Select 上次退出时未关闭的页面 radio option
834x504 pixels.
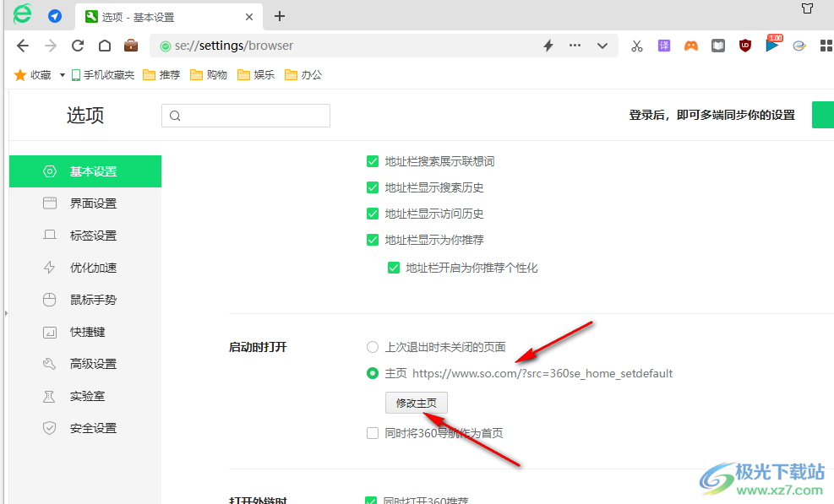pos(373,347)
